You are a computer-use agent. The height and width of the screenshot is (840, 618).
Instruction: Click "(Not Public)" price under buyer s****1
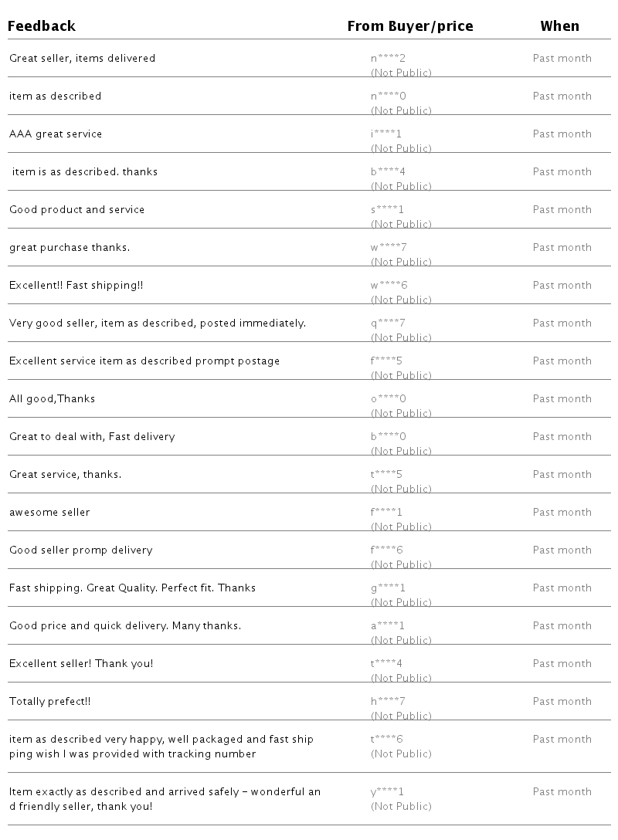401,224
